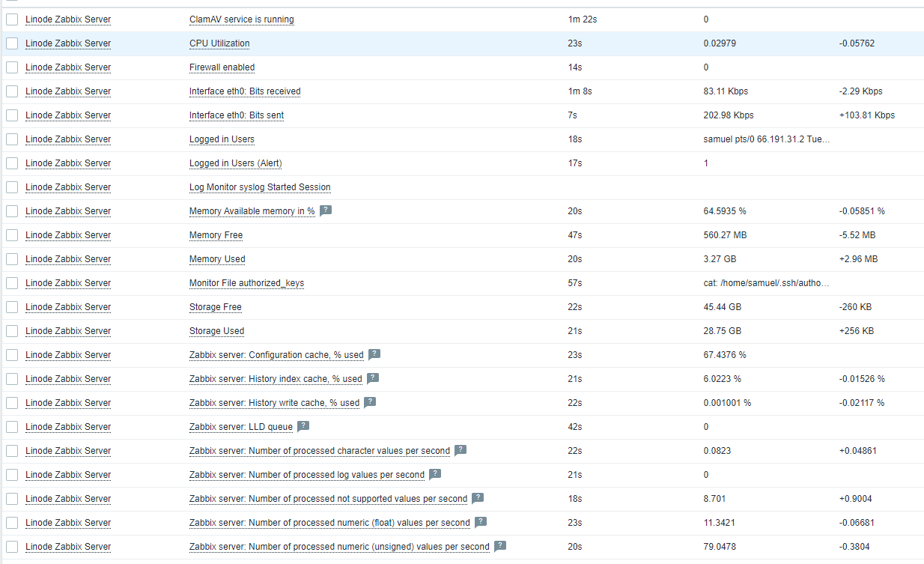Open processed not supported values per second item

click(x=328, y=499)
